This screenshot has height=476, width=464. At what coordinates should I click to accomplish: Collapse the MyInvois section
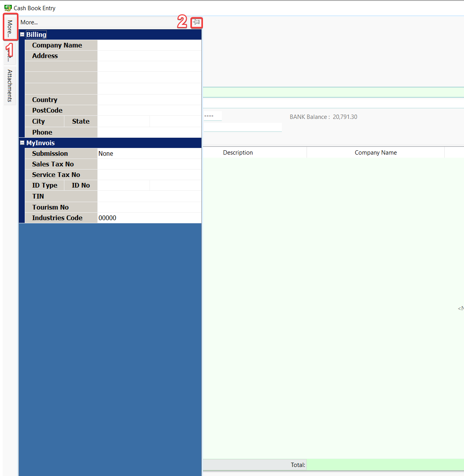coord(22,143)
